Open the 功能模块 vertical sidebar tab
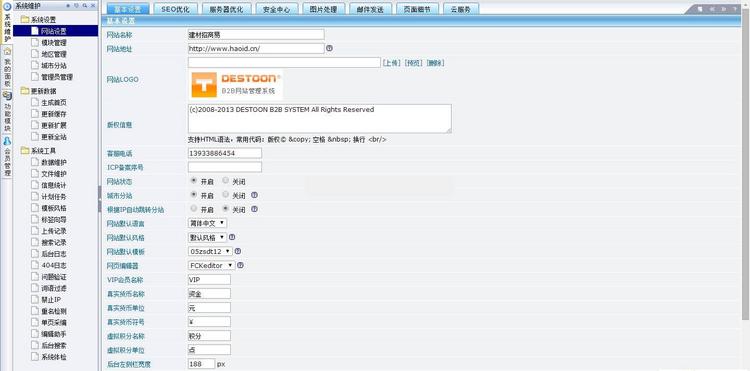The height and width of the screenshot is (371, 750). click(x=7, y=112)
